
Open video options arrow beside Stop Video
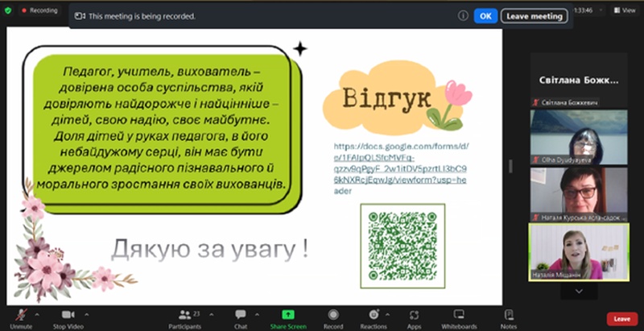tap(87, 315)
